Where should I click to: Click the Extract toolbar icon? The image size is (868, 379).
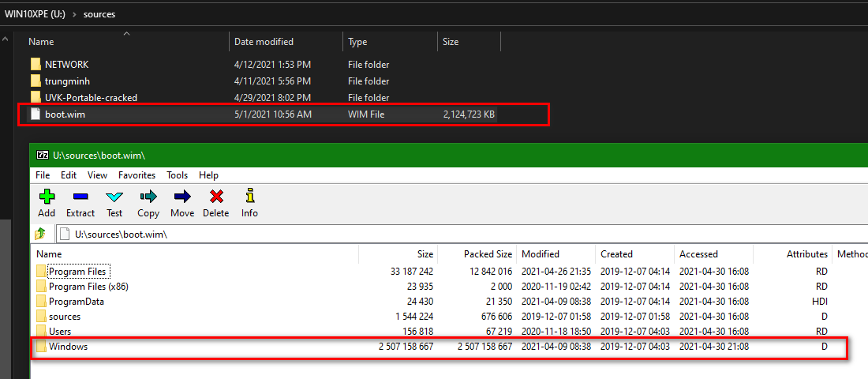[x=80, y=197]
